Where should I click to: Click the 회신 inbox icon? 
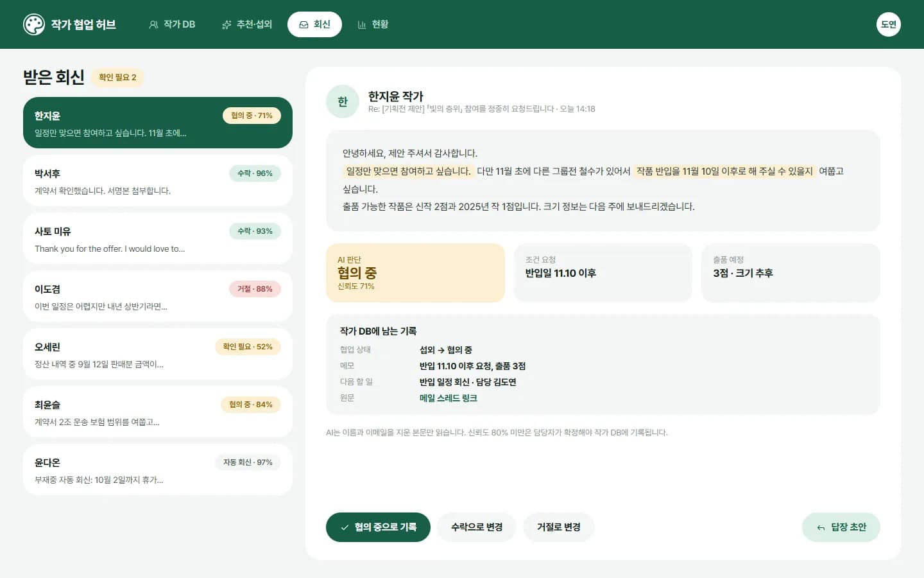tap(304, 24)
